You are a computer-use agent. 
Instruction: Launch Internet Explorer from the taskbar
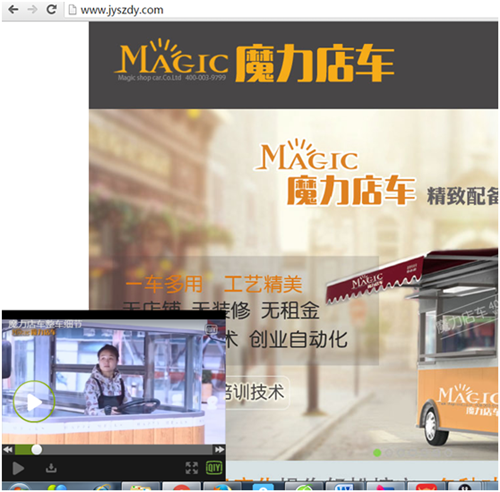(103, 488)
